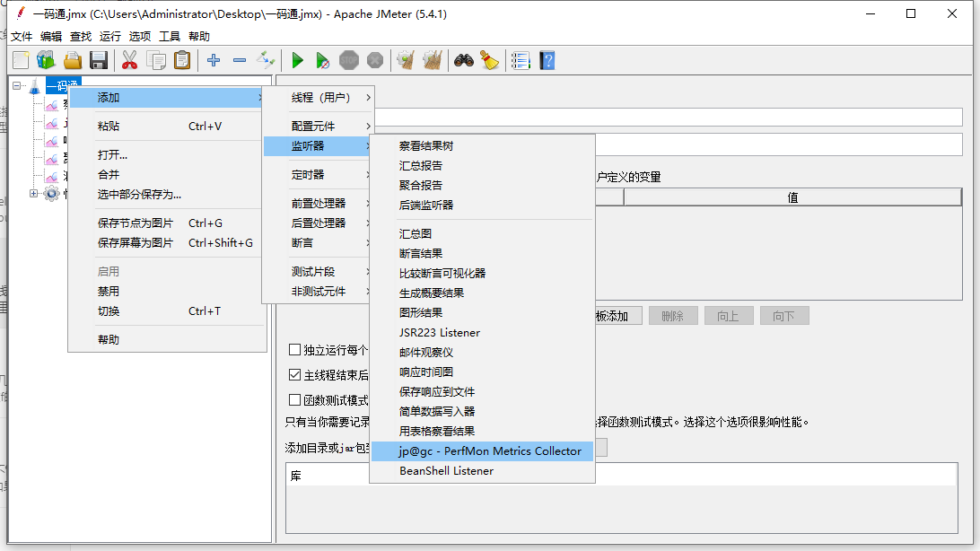Expand the 添加 submenu entry
The width and height of the screenshot is (980, 551).
[x=167, y=98]
